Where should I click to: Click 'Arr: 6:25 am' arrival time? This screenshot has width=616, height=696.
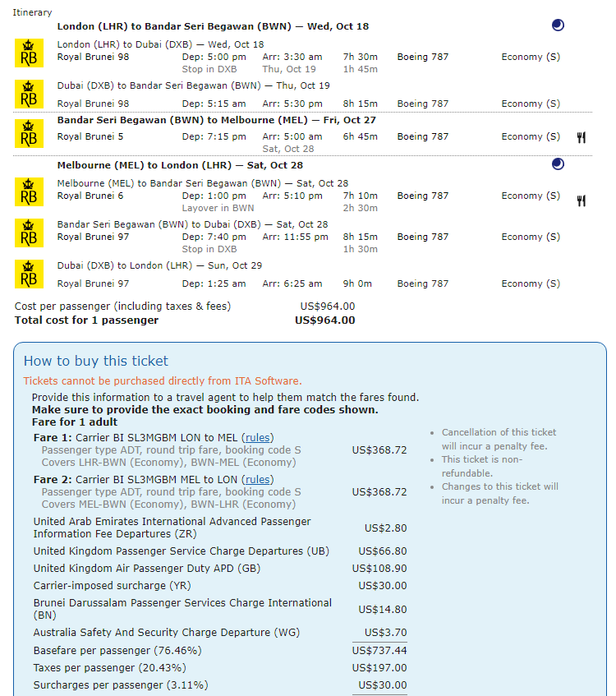click(292, 283)
